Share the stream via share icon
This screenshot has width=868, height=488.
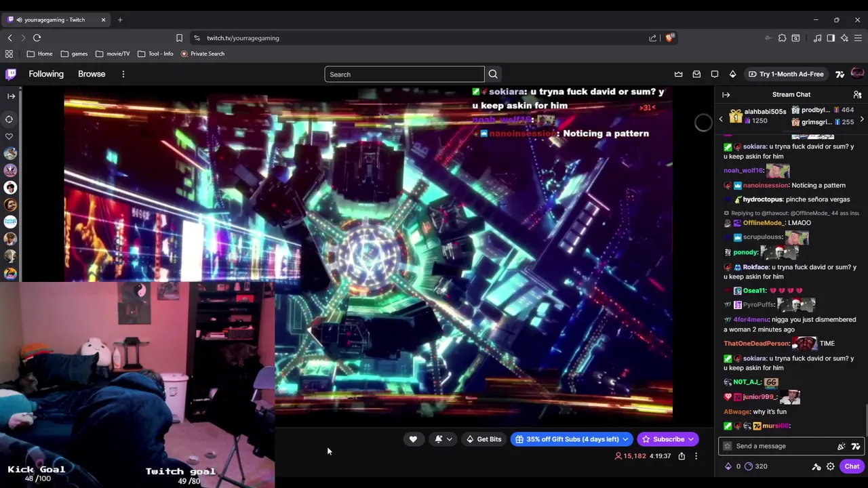pos(682,456)
